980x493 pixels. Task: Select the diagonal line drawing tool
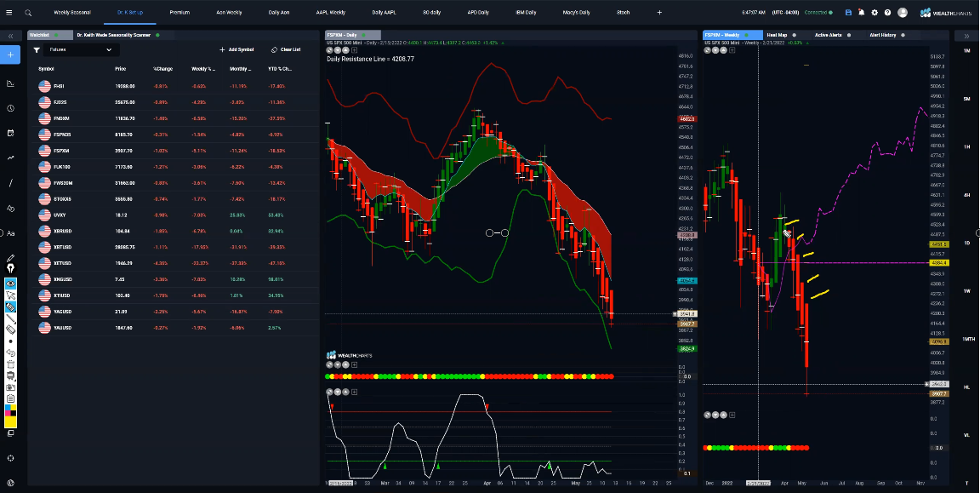(10, 183)
